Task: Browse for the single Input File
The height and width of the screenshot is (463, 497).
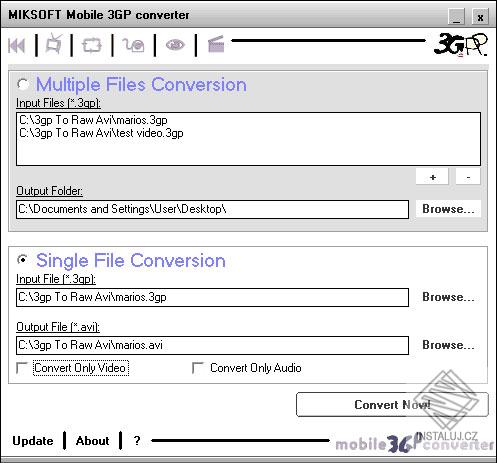Action: coord(448,297)
